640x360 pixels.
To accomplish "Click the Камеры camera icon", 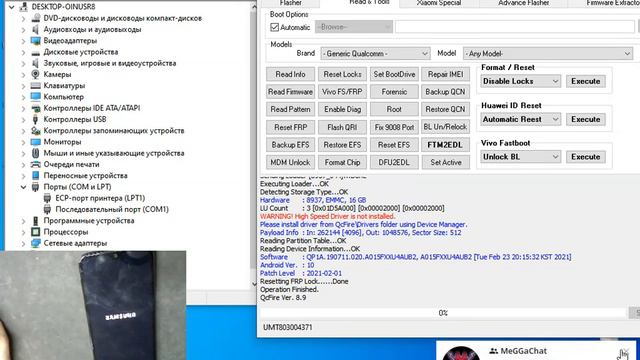I will (36, 74).
